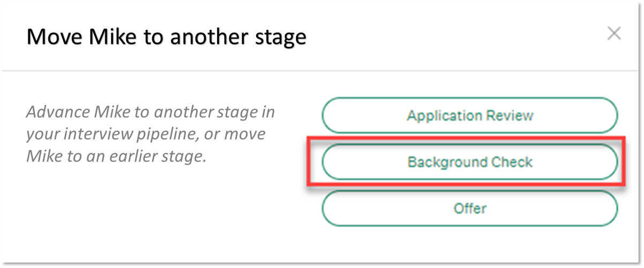Select the top stage option, Application Review
This screenshot has height=268, width=644.
tap(469, 115)
